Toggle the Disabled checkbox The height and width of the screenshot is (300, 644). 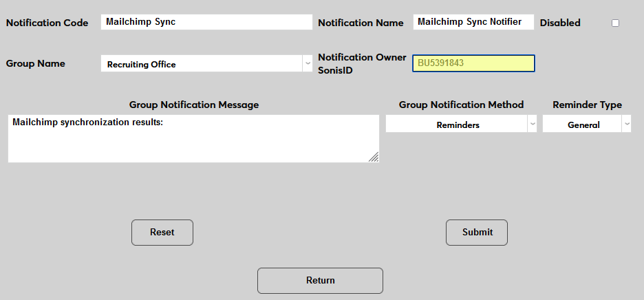pos(615,23)
